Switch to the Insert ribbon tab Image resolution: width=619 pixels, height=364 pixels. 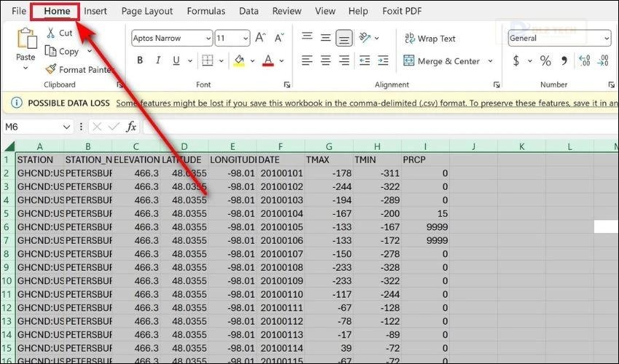tap(95, 11)
